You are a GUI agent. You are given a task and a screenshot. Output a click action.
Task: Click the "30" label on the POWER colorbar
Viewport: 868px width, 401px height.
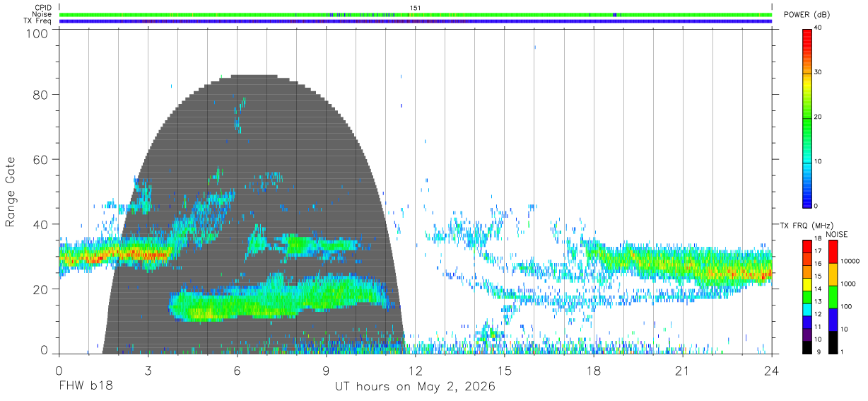click(x=819, y=73)
